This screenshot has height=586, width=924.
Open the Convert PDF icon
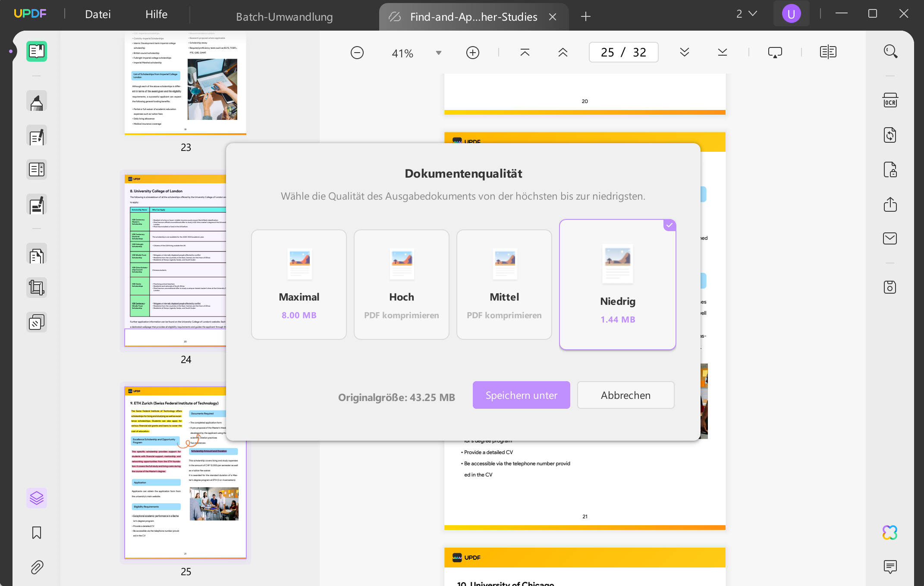[890, 135]
